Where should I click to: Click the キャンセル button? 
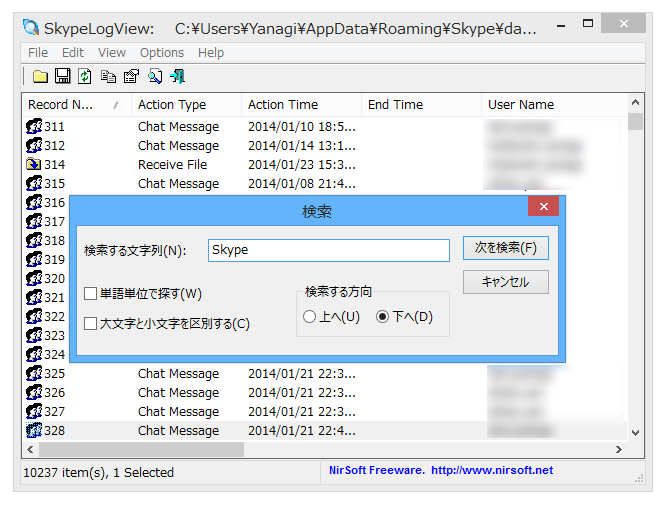click(x=505, y=282)
